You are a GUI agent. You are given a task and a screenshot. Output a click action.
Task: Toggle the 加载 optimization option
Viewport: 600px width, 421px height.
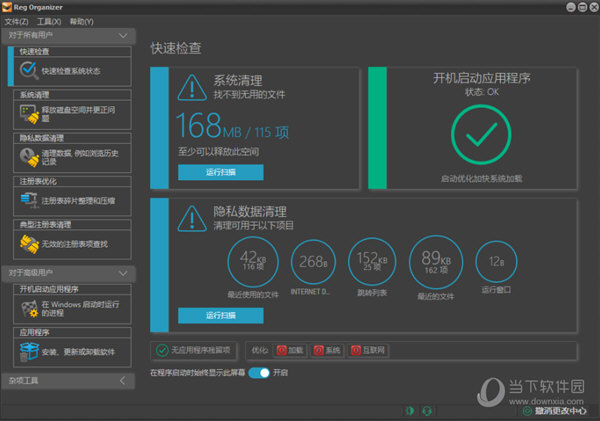click(290, 350)
